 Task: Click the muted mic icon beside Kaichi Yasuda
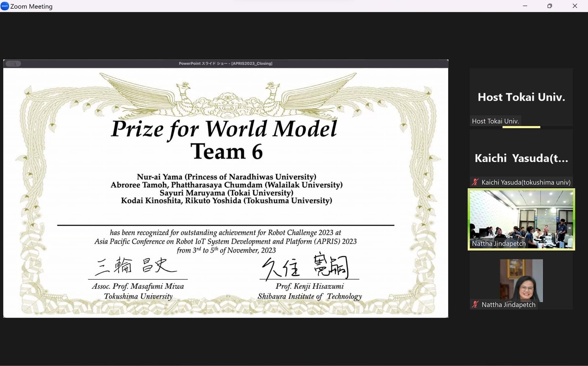[x=475, y=182]
